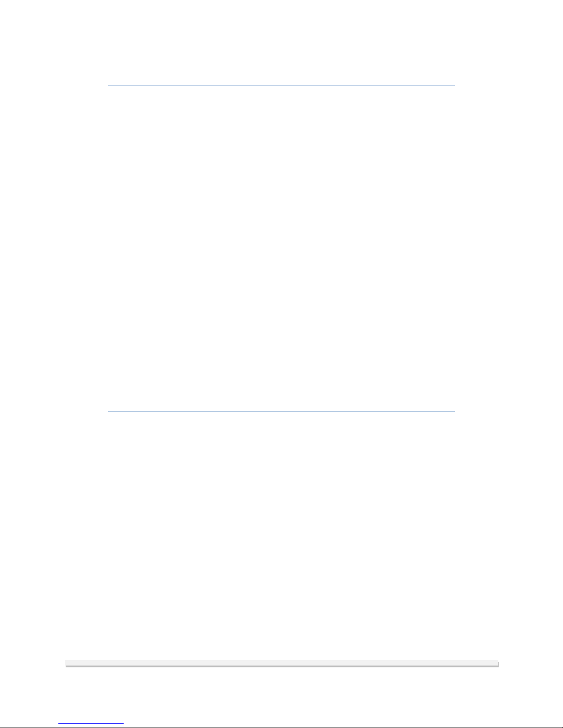Image resolution: width=563 pixels, height=728 pixels.
Task: Click the left margin beside upper blue line
Action: pyautogui.click(x=54, y=85)
